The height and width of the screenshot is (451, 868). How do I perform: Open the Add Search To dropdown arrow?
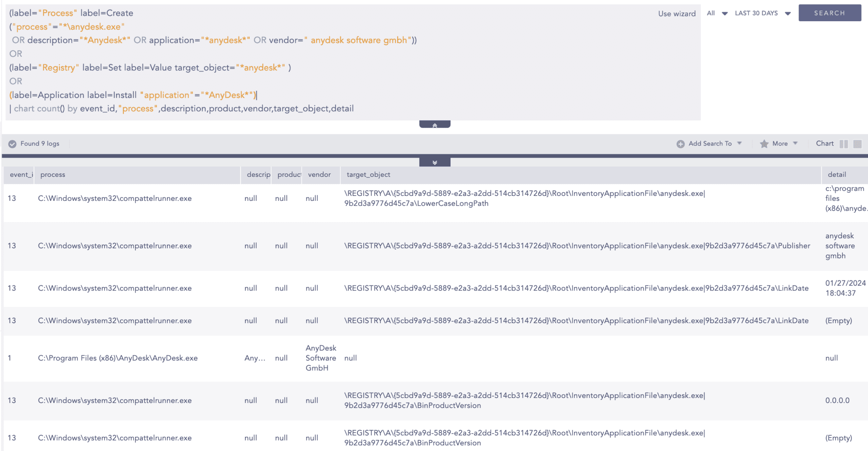[x=739, y=143]
